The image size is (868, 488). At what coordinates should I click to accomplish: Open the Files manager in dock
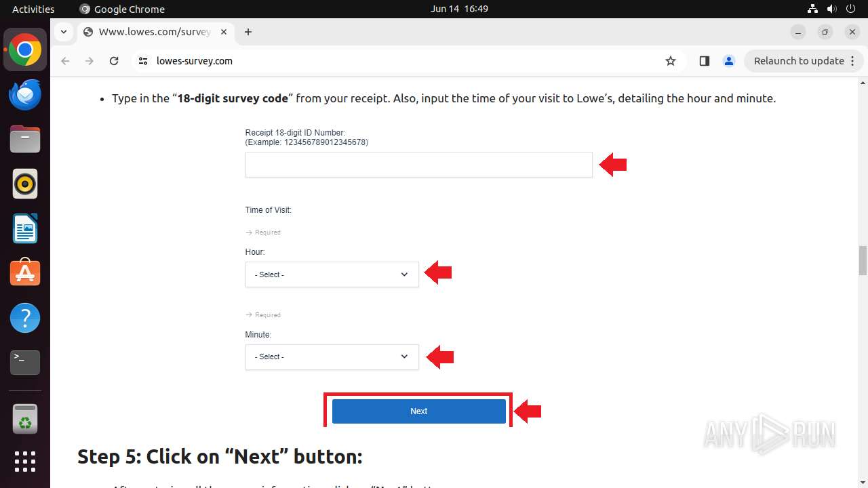25,140
